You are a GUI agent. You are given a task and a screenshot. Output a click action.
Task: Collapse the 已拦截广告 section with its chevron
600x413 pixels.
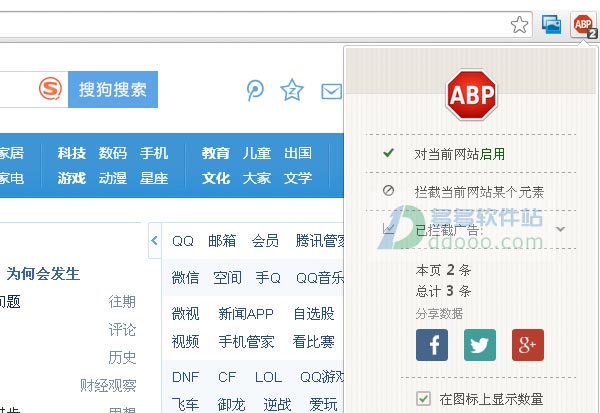(560, 229)
